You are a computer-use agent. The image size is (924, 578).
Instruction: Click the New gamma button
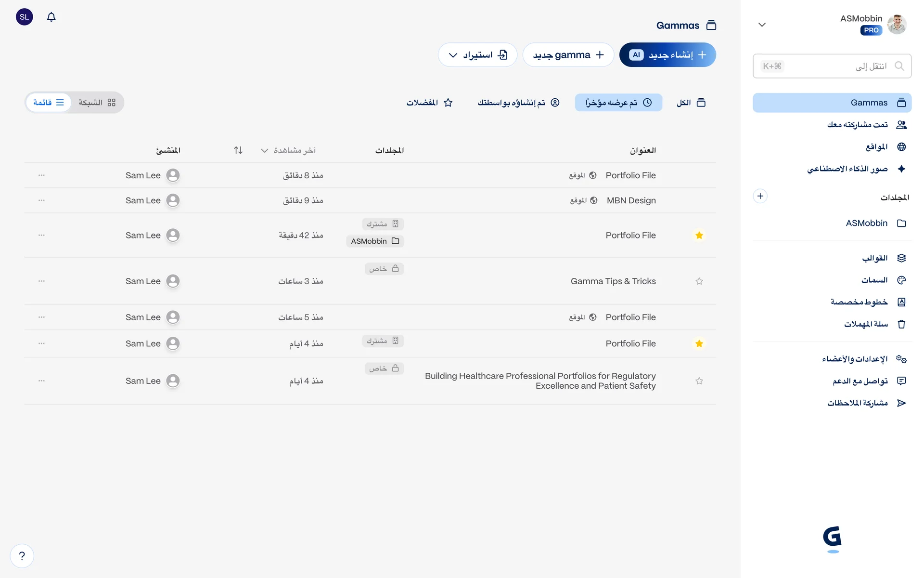pos(568,55)
